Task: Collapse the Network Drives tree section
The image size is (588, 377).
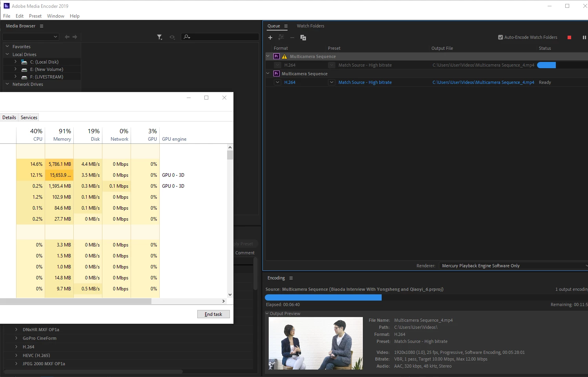Action: tap(7, 84)
